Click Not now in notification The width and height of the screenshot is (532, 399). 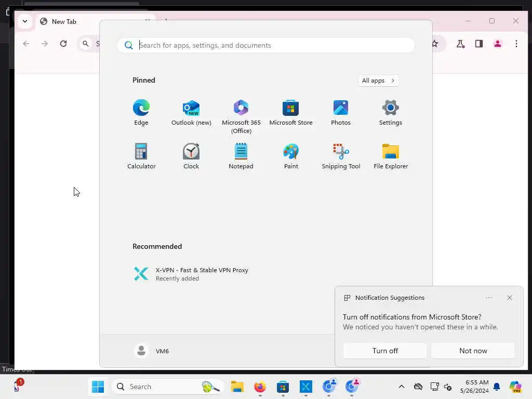(473, 351)
